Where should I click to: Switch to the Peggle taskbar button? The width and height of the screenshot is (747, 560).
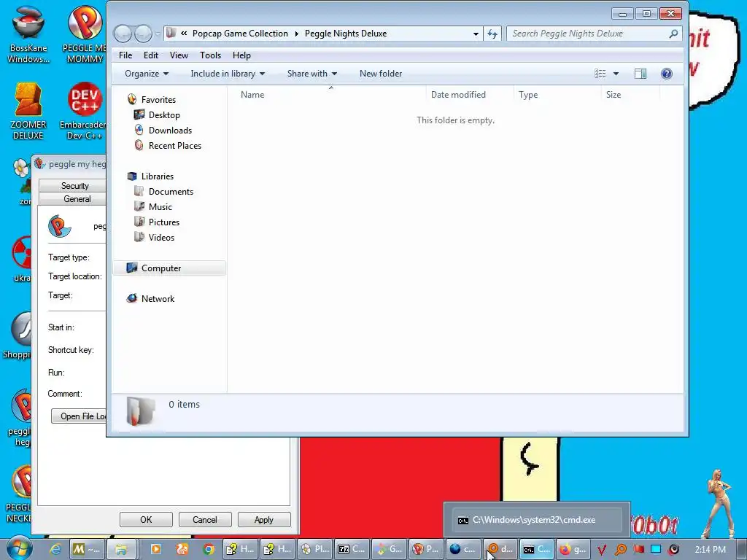coord(426,549)
